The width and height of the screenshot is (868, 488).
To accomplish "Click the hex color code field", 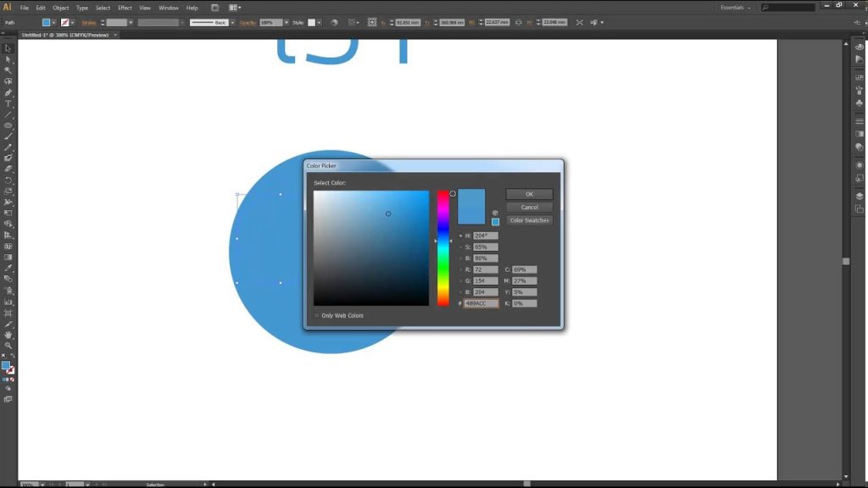I will 481,303.
